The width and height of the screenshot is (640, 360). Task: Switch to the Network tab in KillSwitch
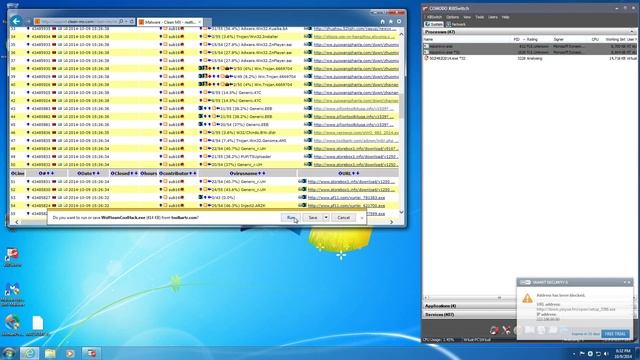click(x=456, y=24)
